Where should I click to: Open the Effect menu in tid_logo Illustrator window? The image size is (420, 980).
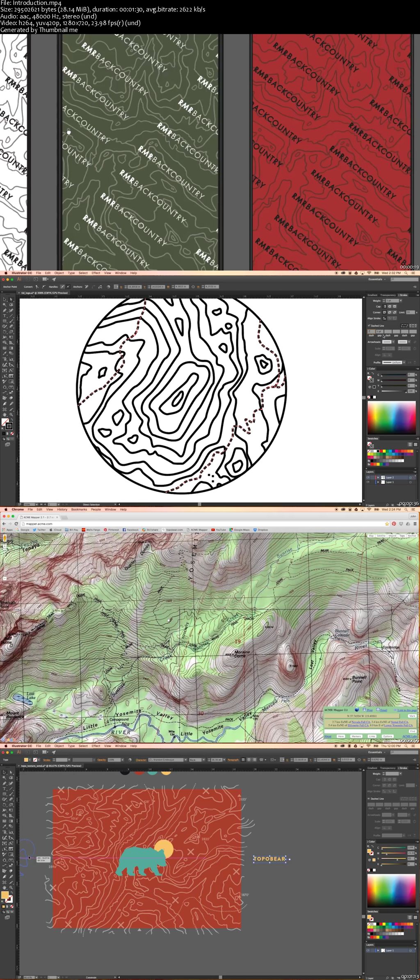point(96,273)
